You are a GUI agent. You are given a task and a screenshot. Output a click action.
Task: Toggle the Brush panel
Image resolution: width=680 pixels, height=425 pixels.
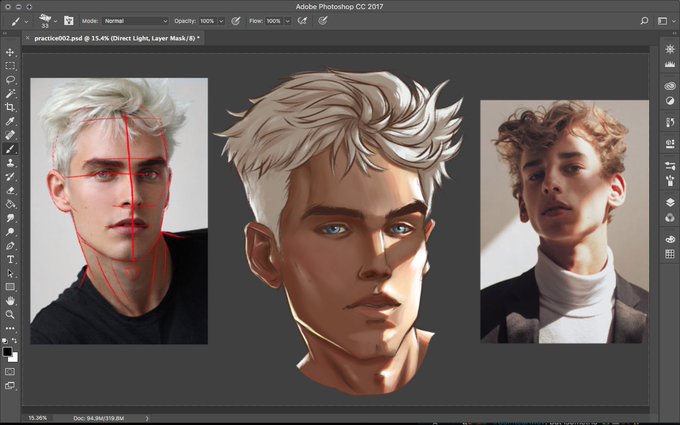coord(69,21)
